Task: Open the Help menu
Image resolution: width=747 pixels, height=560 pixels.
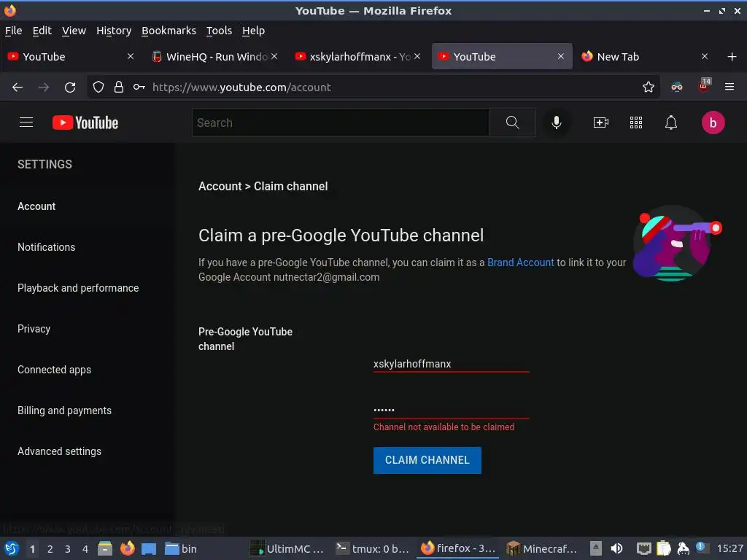Action: point(253,31)
